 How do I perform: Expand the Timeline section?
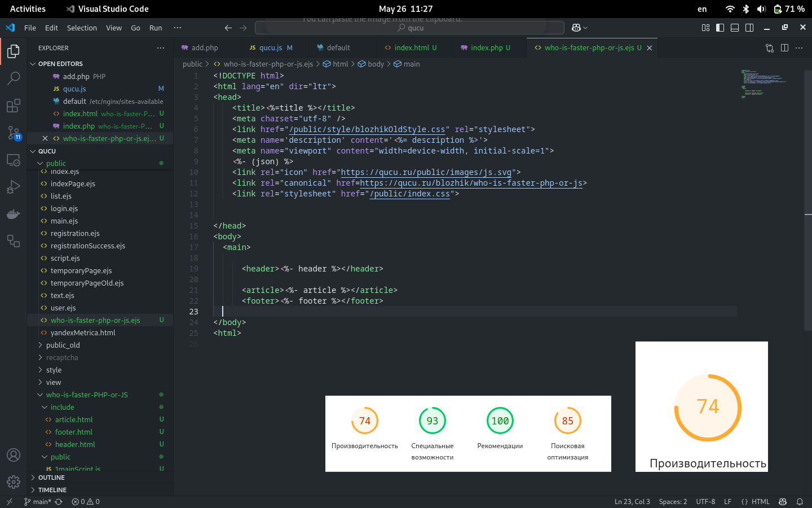point(100,490)
